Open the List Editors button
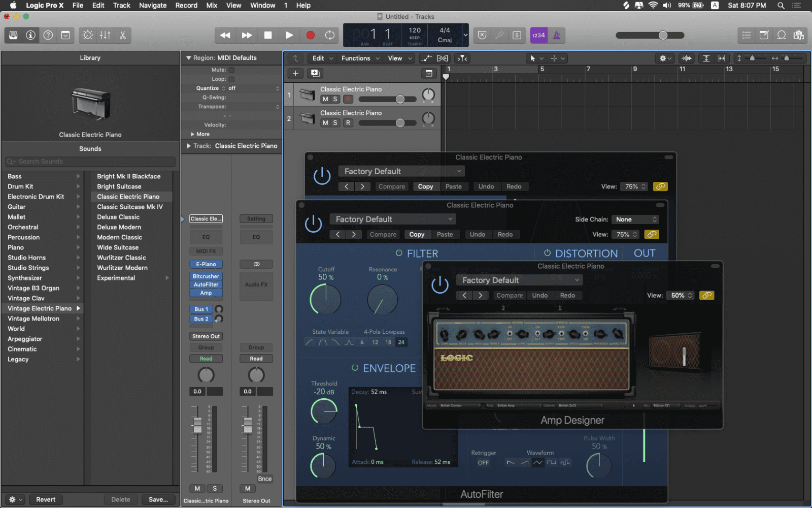Screen dimensions: 812x508 point(747,35)
